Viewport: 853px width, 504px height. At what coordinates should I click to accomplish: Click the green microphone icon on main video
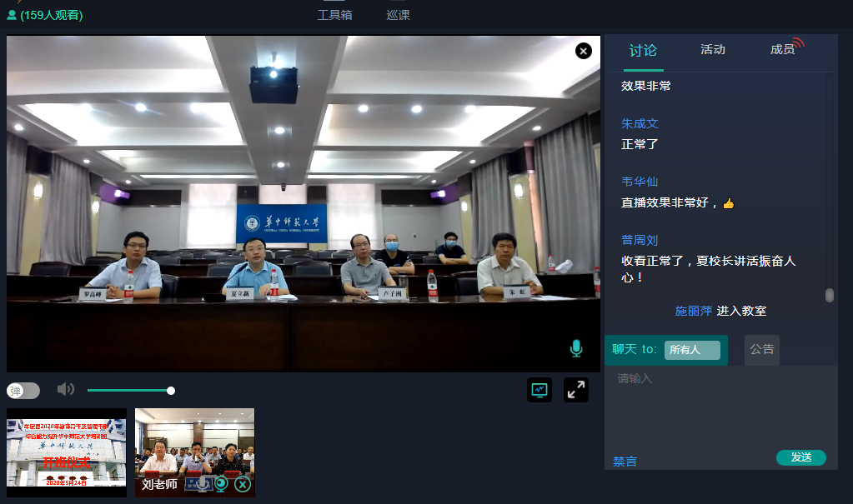click(576, 348)
